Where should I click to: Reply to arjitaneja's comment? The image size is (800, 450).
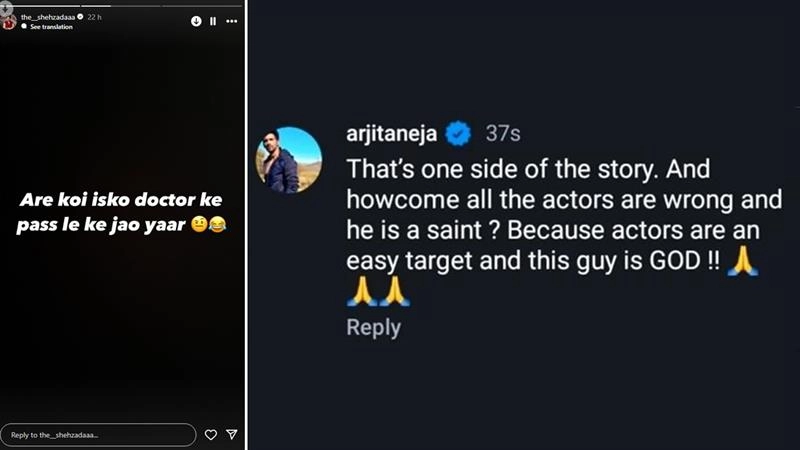pyautogui.click(x=373, y=327)
